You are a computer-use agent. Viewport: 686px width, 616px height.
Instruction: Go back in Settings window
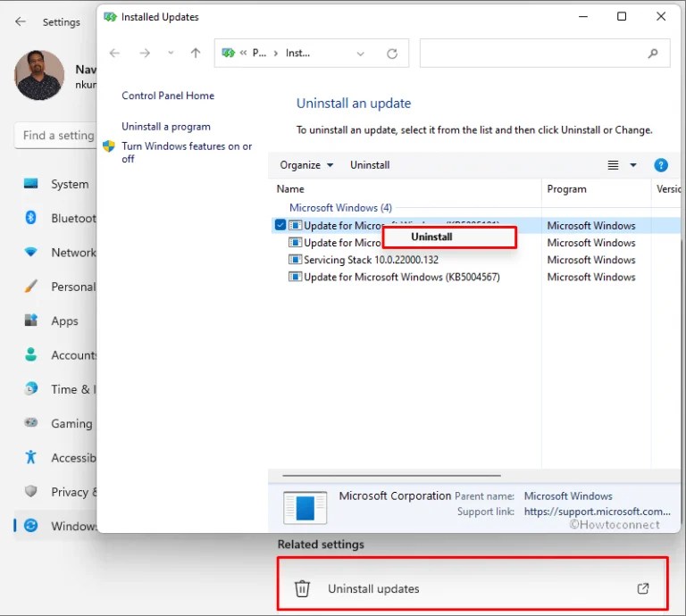pos(21,21)
